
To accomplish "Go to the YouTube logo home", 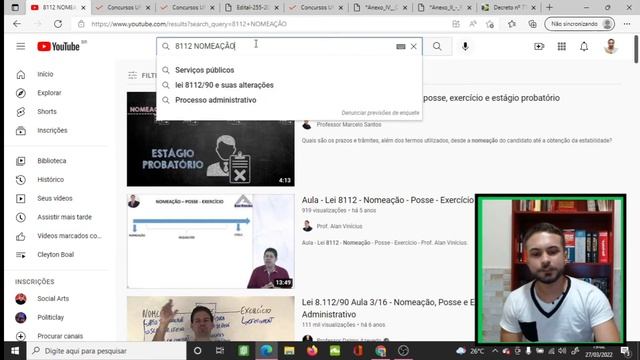I will point(58,47).
